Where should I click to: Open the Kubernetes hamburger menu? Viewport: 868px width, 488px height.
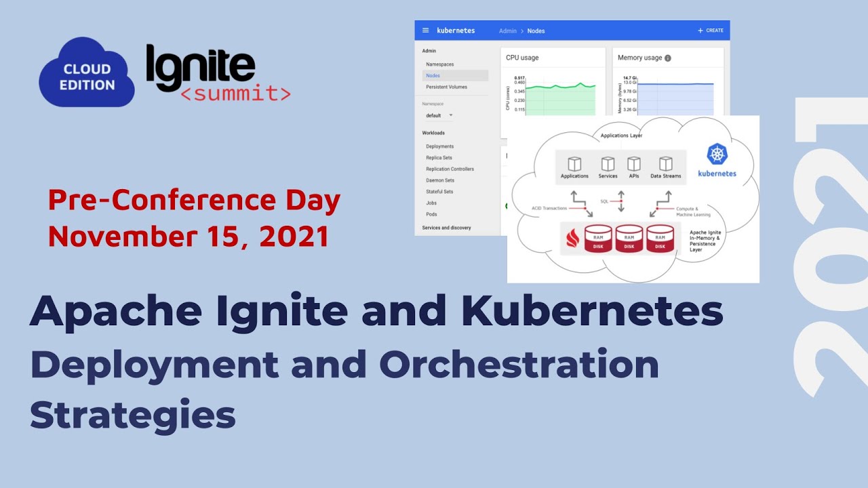pyautogui.click(x=425, y=30)
